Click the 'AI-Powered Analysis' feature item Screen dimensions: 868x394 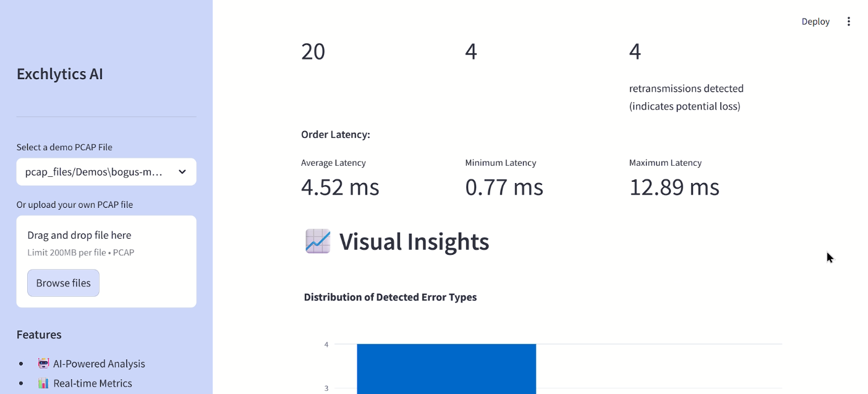tap(99, 364)
